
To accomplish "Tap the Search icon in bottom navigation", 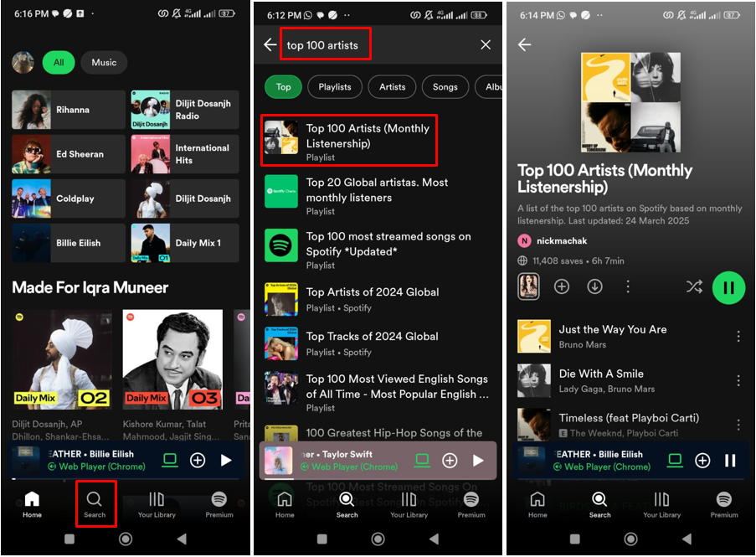I will 95,503.
